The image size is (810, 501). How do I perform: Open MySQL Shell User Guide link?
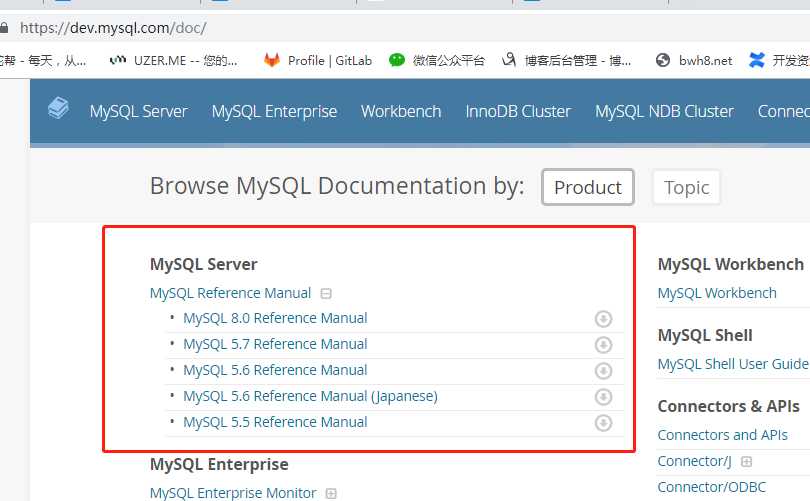pos(733,364)
